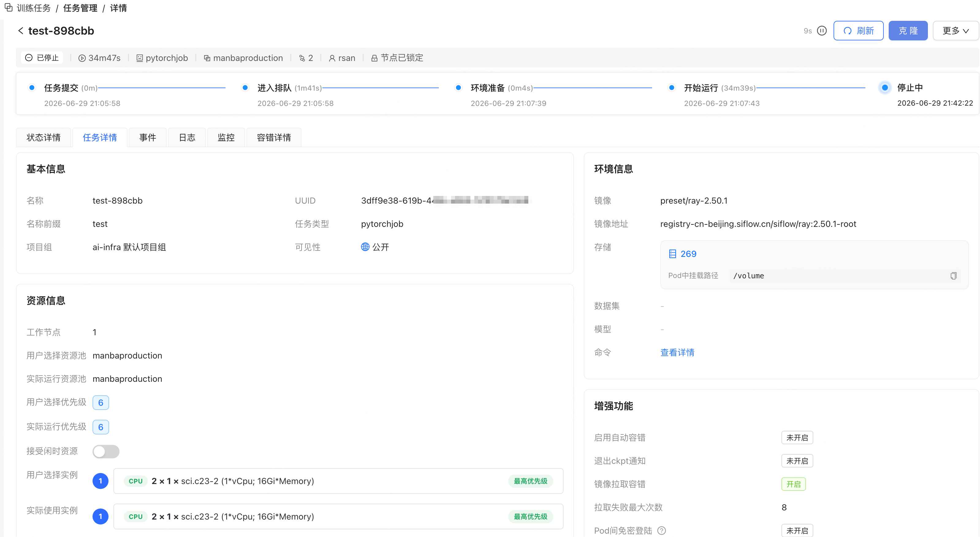
Task: Open the 日志 tab
Action: point(187,137)
